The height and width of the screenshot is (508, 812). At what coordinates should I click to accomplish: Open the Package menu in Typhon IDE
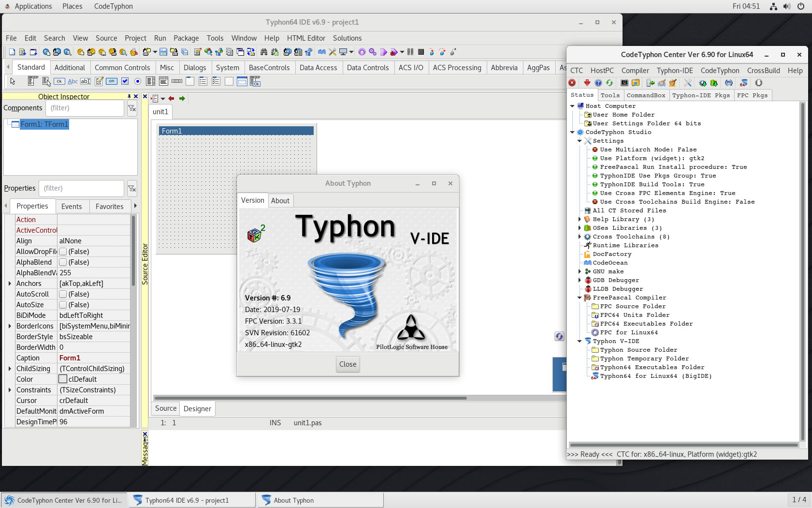click(186, 38)
